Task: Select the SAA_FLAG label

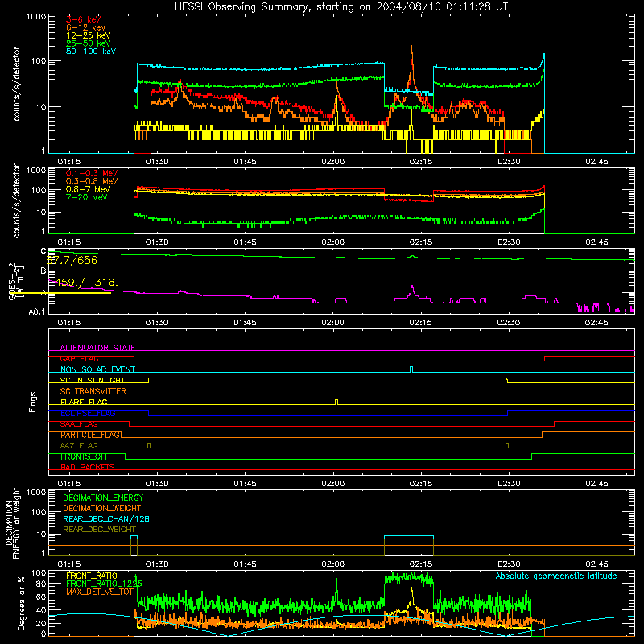Action: [x=79, y=424]
